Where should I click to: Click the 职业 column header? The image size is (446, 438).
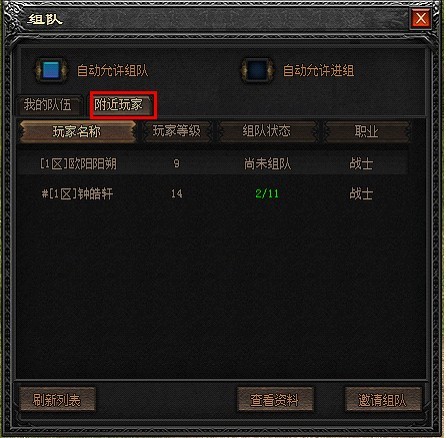pos(367,131)
